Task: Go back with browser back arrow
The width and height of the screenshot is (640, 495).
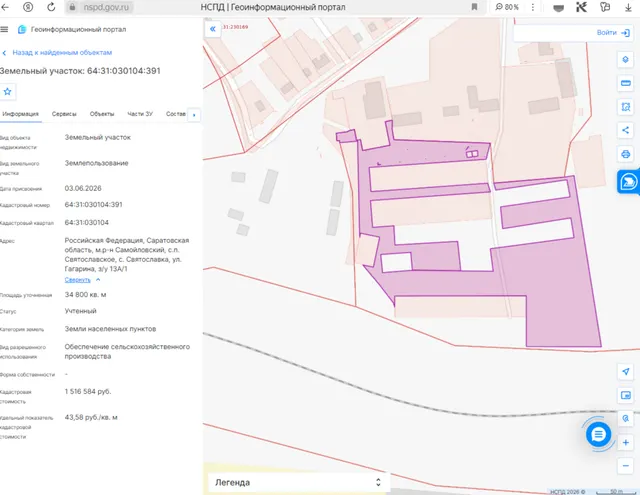Action: point(5,7)
